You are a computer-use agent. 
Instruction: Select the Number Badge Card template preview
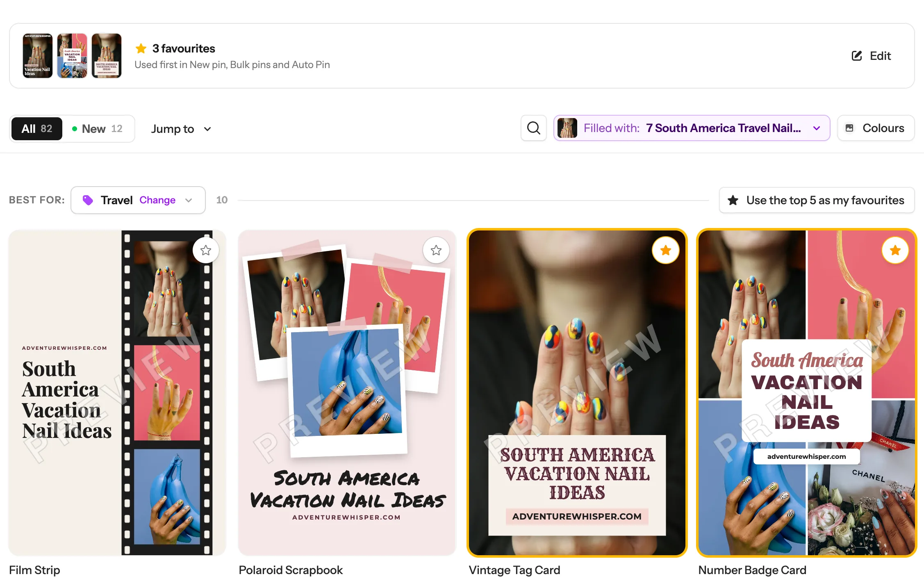807,393
